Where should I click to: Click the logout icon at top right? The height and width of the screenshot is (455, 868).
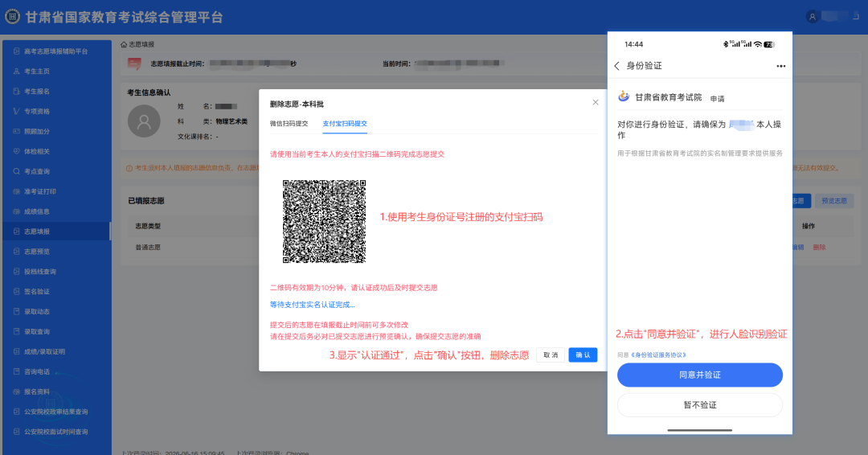click(856, 17)
